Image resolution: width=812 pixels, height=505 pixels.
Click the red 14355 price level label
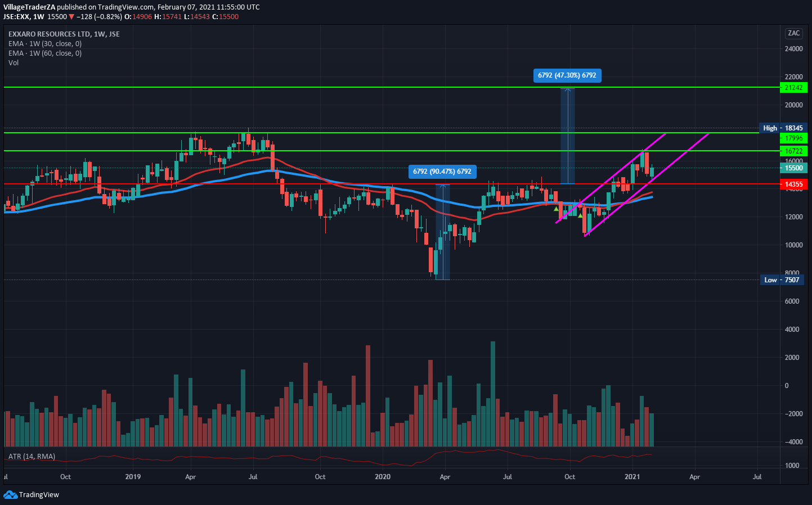(x=793, y=184)
